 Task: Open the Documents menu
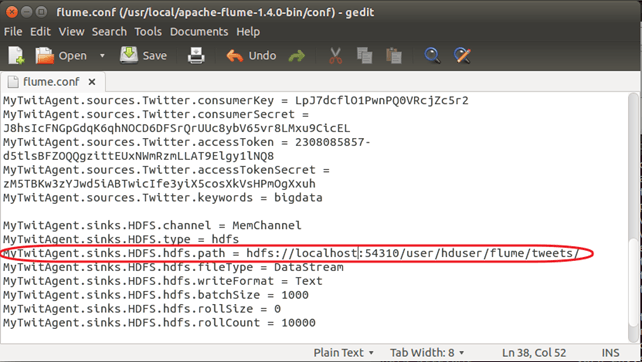pos(199,32)
